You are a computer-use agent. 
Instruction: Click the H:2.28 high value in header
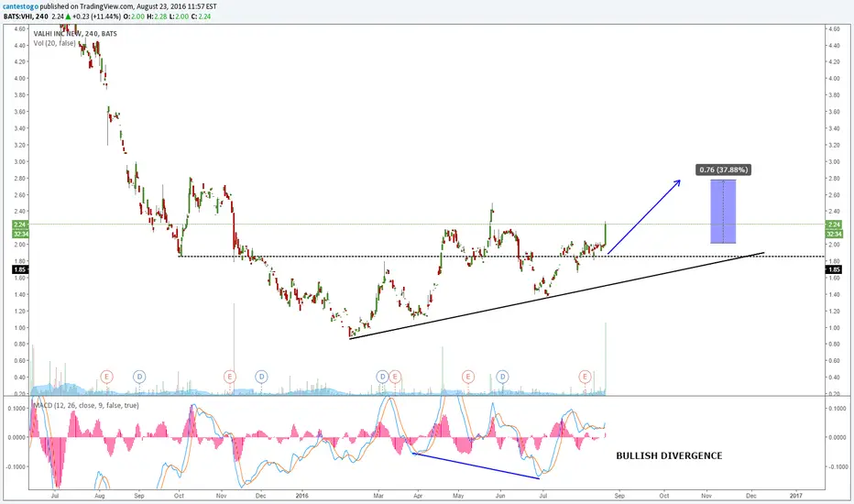coord(158,16)
